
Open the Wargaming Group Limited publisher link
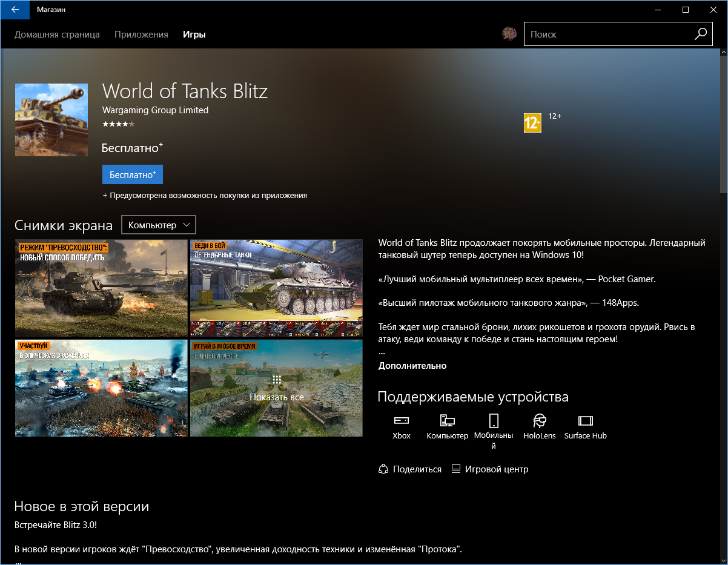[155, 110]
